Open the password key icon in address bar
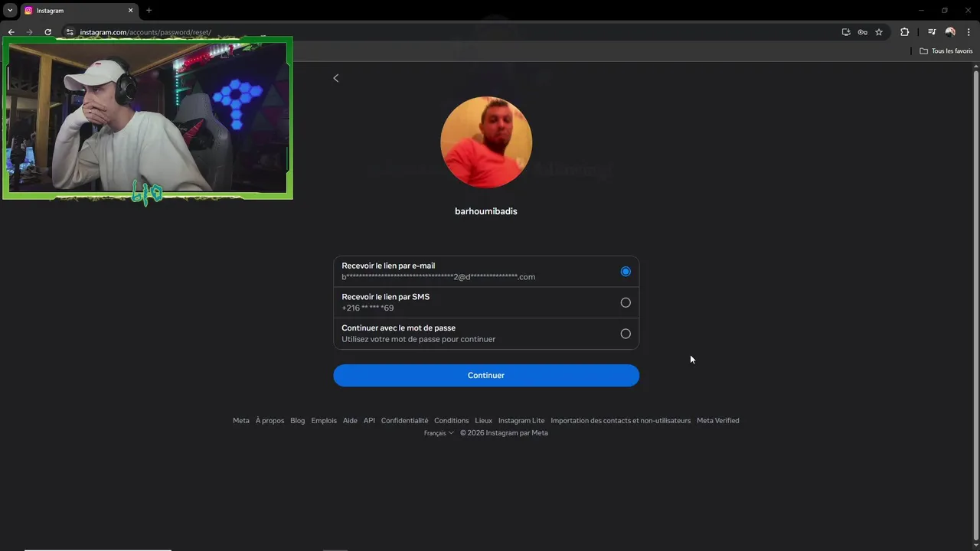980x551 pixels. [x=862, y=32]
